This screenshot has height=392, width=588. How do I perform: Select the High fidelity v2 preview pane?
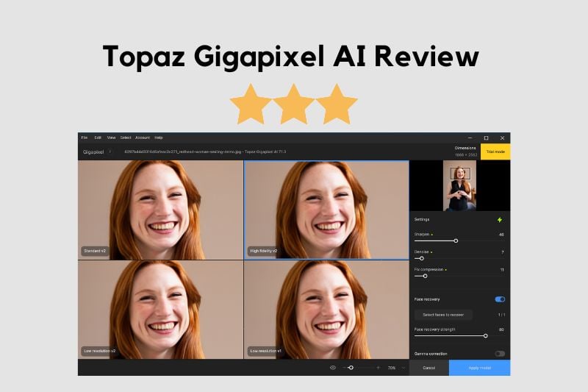point(326,210)
